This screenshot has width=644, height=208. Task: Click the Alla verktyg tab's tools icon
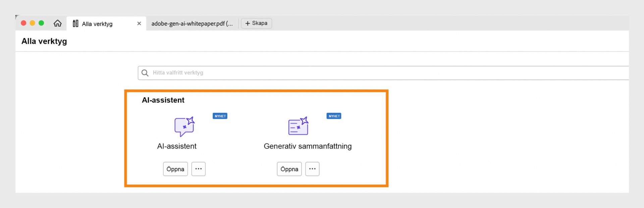pos(75,23)
